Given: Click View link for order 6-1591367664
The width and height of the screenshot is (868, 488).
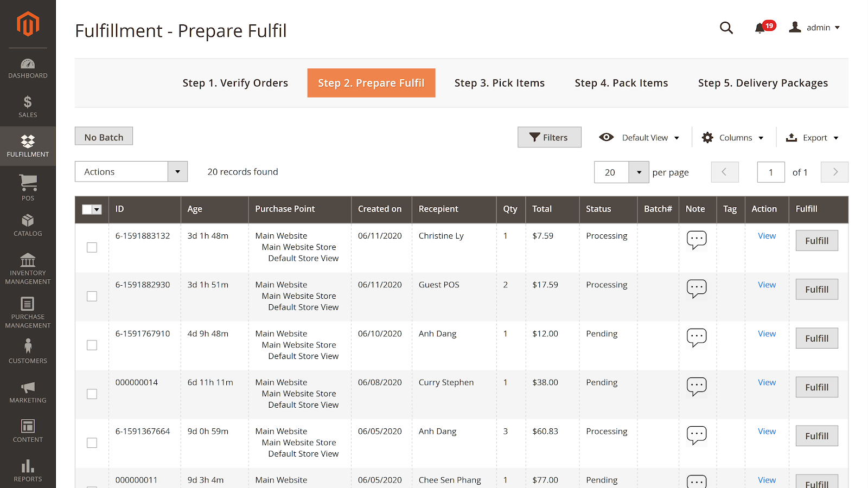Looking at the screenshot, I should click(767, 432).
